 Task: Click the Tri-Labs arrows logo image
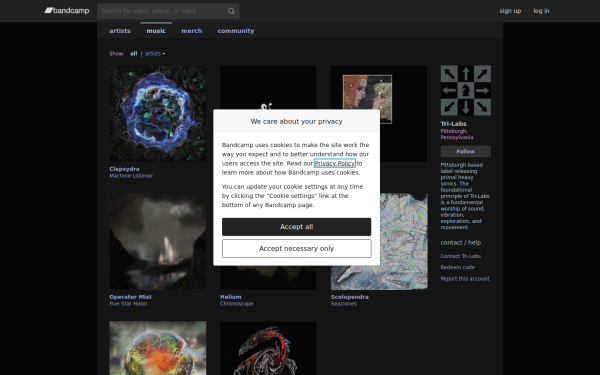[466, 90]
